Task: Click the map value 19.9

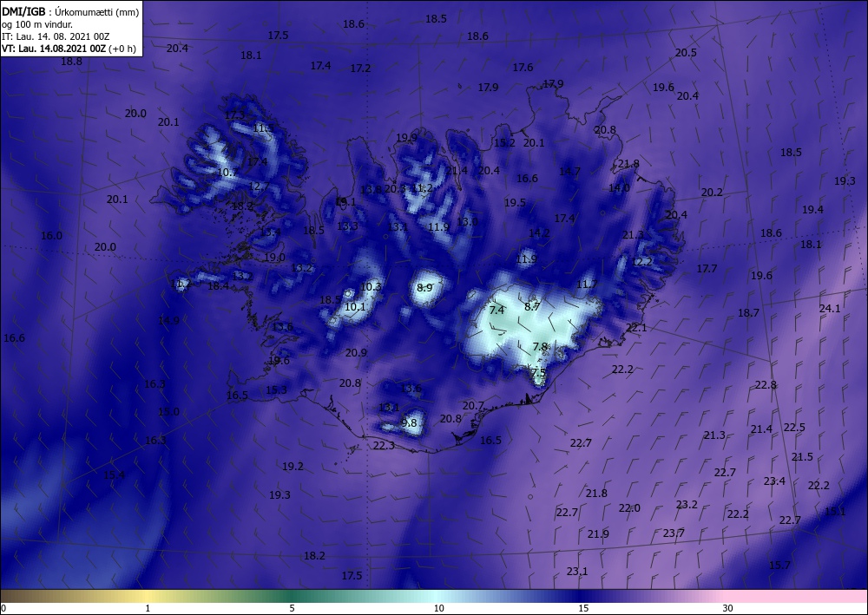Action: tap(407, 138)
